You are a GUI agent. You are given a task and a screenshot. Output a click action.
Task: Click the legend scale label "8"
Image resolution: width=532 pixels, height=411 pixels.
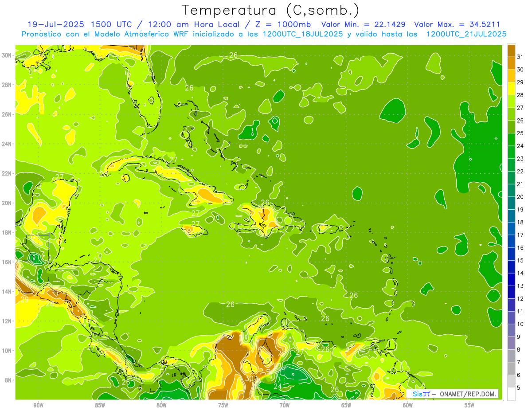pyautogui.click(x=519, y=349)
